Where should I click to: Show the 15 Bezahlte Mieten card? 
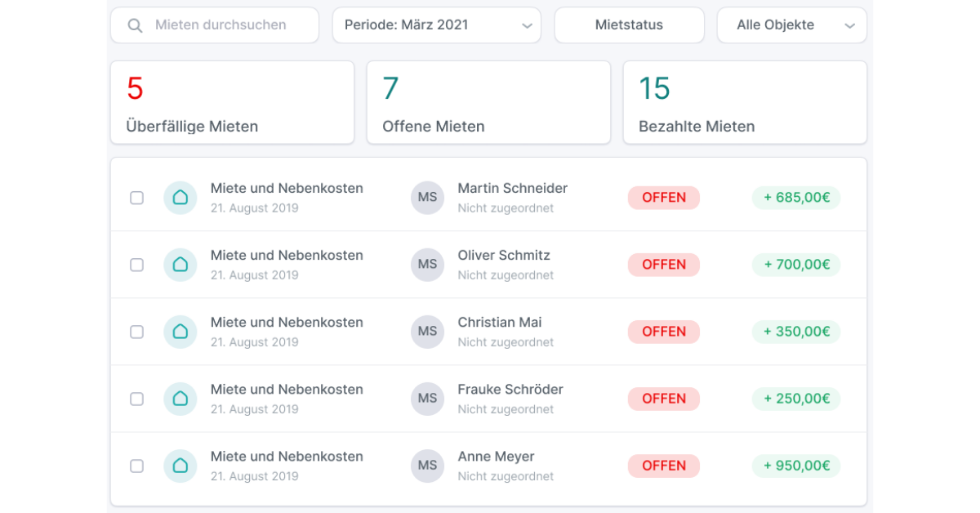745,103
